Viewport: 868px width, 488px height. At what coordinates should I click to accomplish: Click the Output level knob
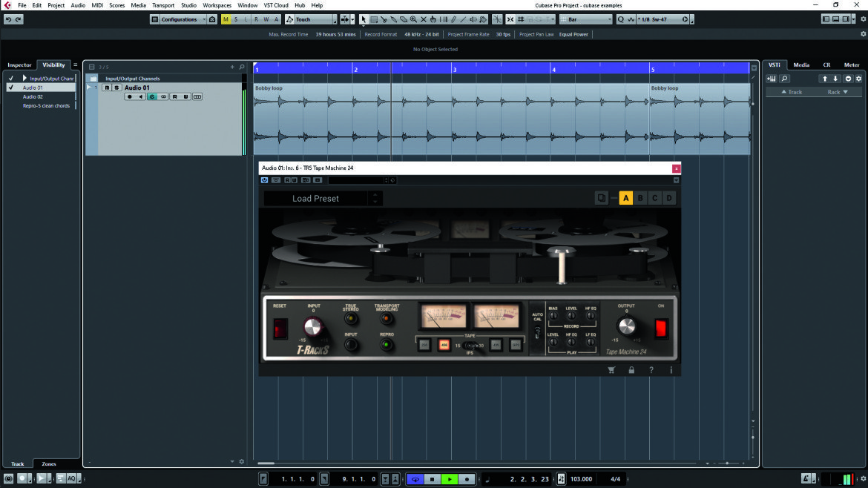(626, 326)
